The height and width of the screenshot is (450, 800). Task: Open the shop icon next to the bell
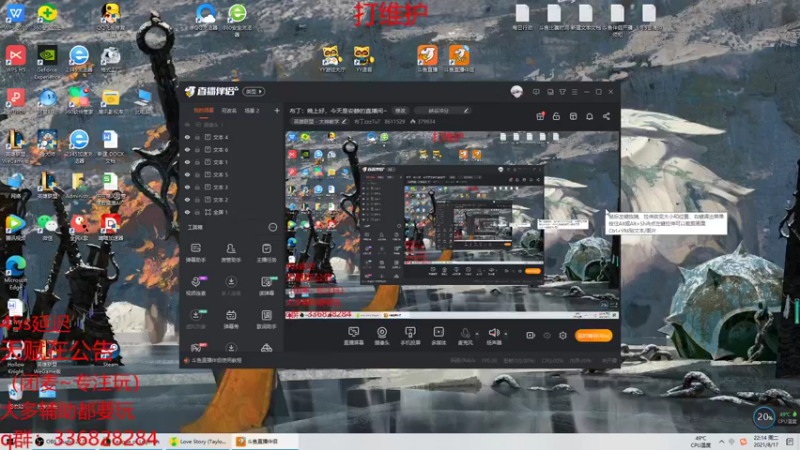pyautogui.click(x=573, y=116)
